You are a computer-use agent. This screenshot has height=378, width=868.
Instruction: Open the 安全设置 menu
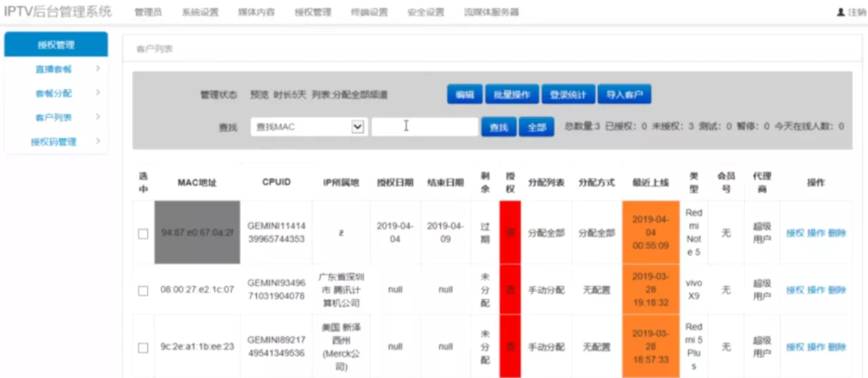(426, 12)
